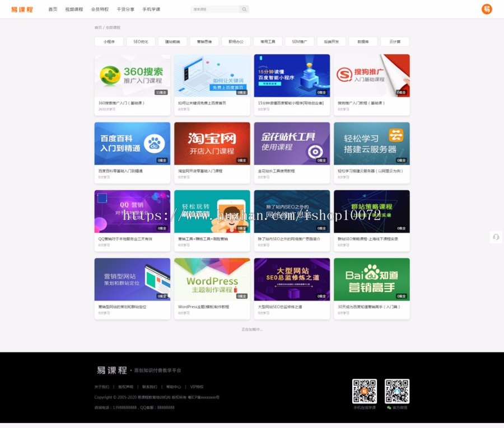Open the 360搜索推广入门 course thumbnail
This screenshot has height=428, width=504.
point(132,76)
